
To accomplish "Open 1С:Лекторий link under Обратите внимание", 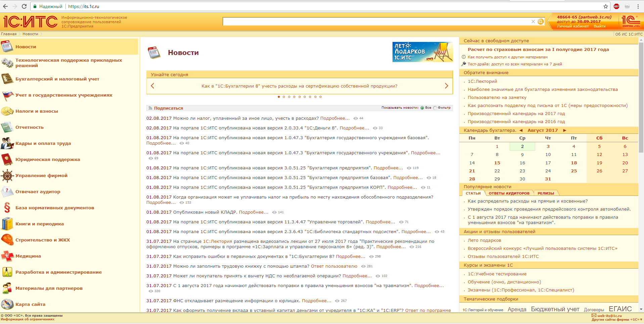I will [482, 82].
